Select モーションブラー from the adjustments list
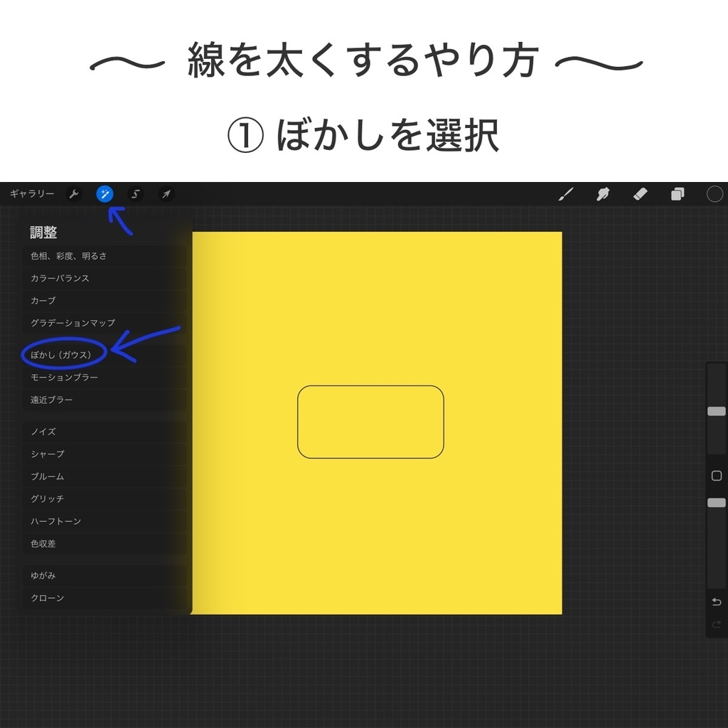 68,377
